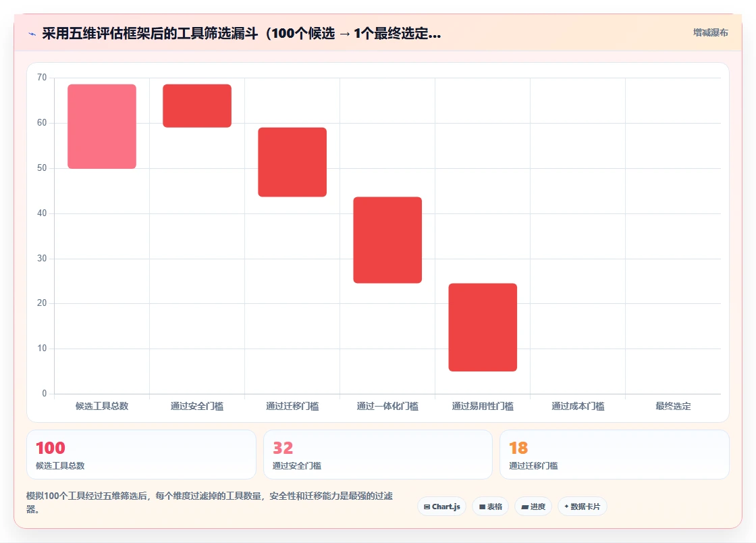Click the card title about 五维评估框架
The width and height of the screenshot is (756, 543).
tap(242, 33)
